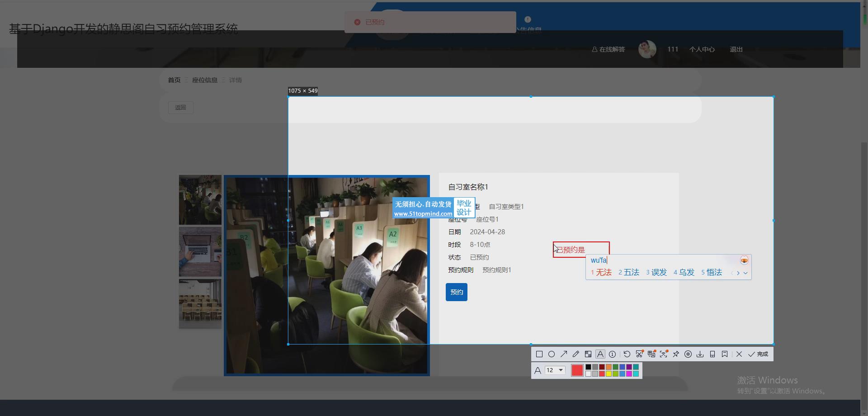Click the 返回 back button
868x416 pixels.
180,108
